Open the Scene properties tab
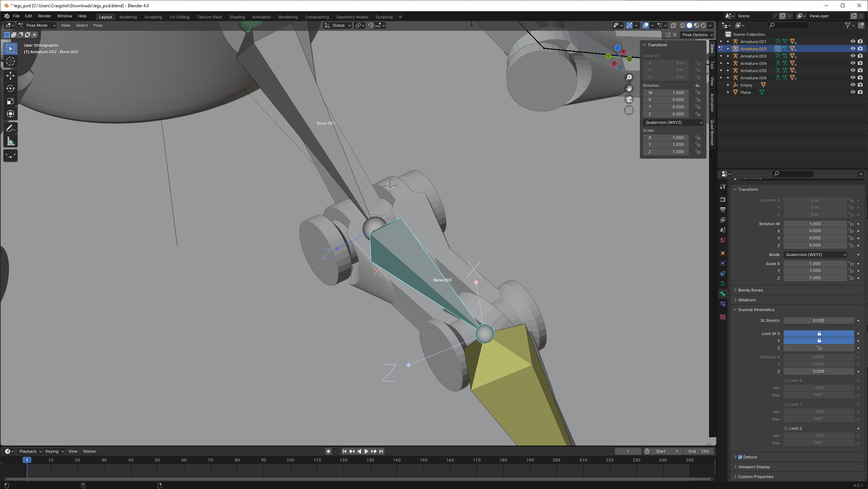This screenshot has height=489, width=868. click(723, 230)
